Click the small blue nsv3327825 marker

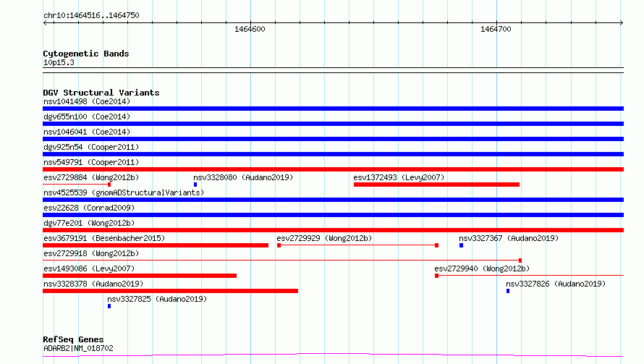tap(109, 306)
